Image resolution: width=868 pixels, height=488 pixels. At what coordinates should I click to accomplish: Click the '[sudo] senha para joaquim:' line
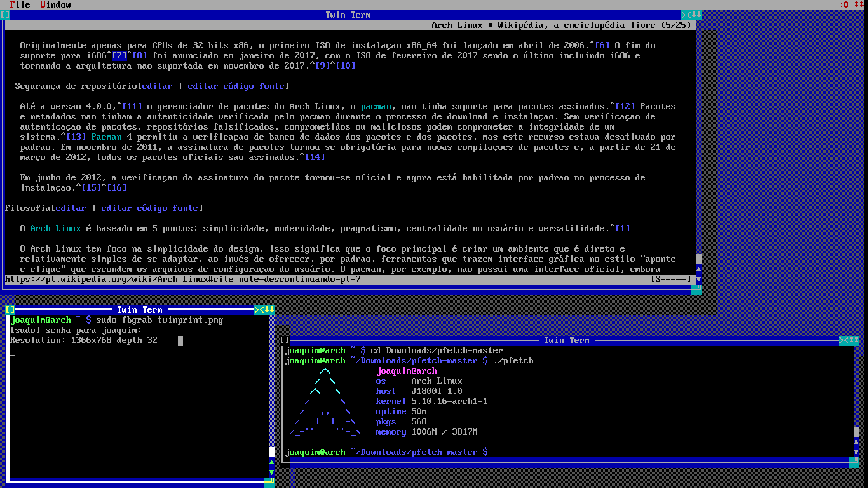point(76,330)
